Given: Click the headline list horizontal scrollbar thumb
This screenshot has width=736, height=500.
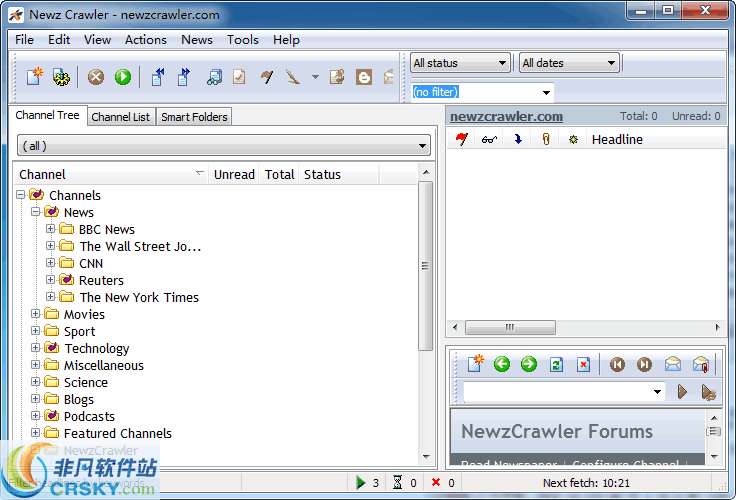Looking at the screenshot, I should pyautogui.click(x=510, y=327).
